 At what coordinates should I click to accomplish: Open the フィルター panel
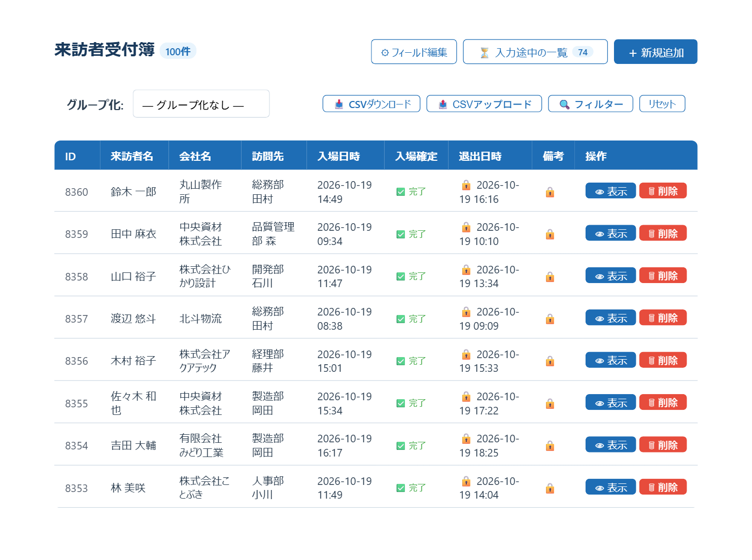[x=591, y=104]
